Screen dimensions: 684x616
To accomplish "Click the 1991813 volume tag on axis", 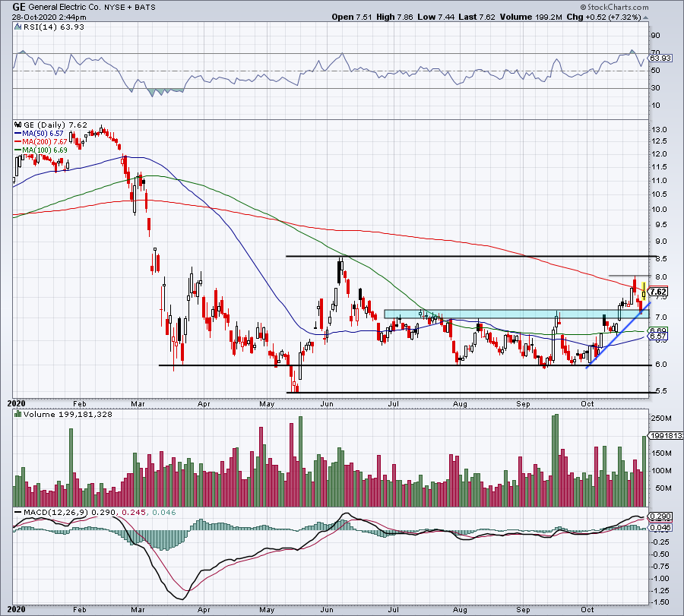I will pos(666,435).
